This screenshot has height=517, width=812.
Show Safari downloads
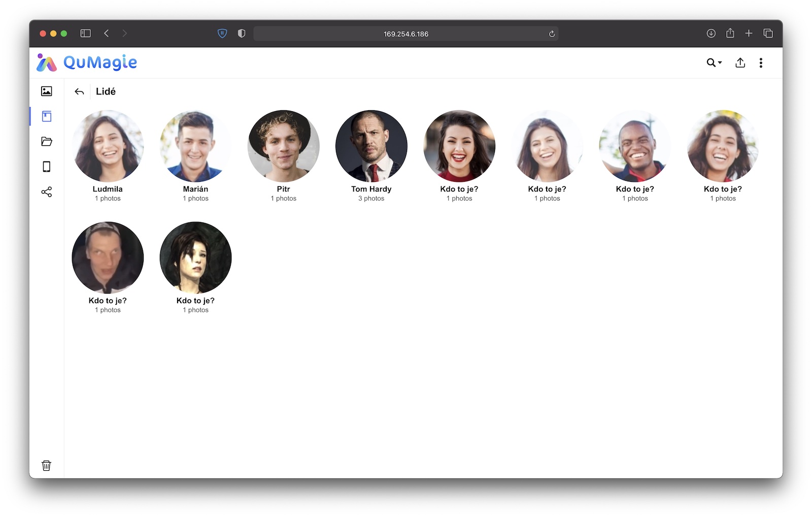click(x=711, y=34)
